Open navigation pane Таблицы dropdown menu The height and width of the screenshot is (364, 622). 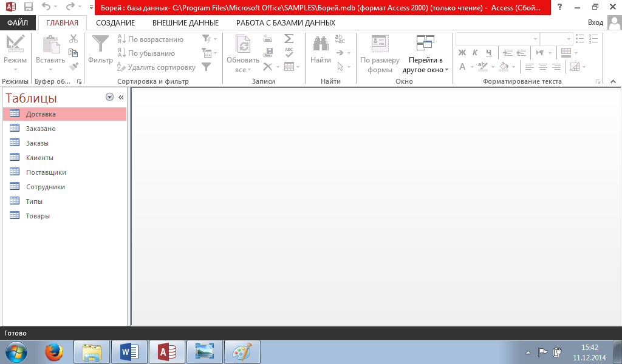click(x=110, y=97)
